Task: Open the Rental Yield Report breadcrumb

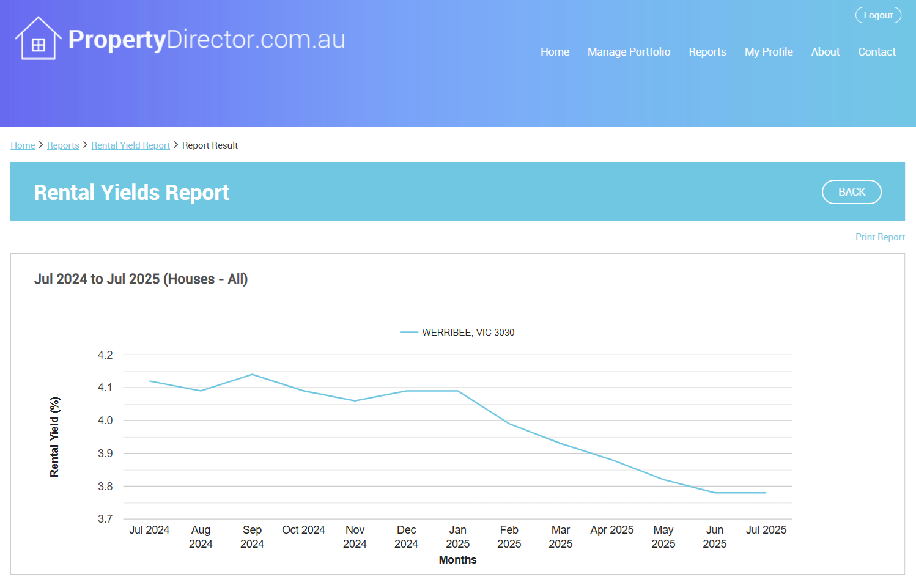Action: point(130,145)
